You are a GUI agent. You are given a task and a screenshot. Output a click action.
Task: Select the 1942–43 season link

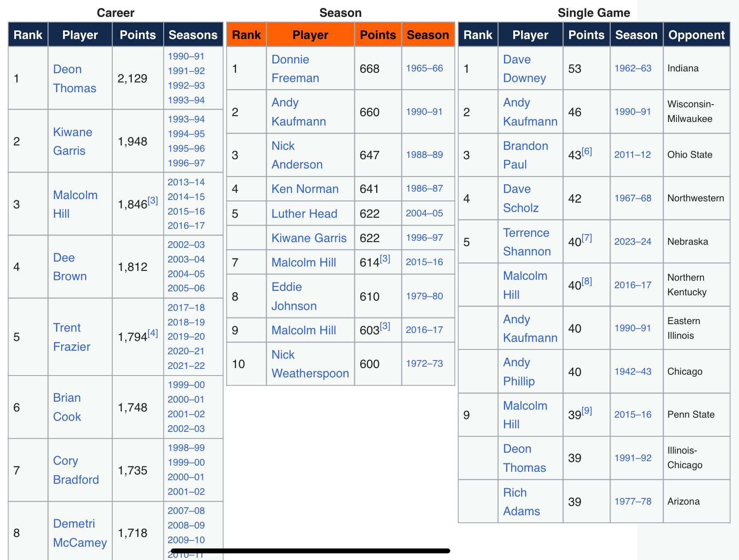(x=633, y=372)
